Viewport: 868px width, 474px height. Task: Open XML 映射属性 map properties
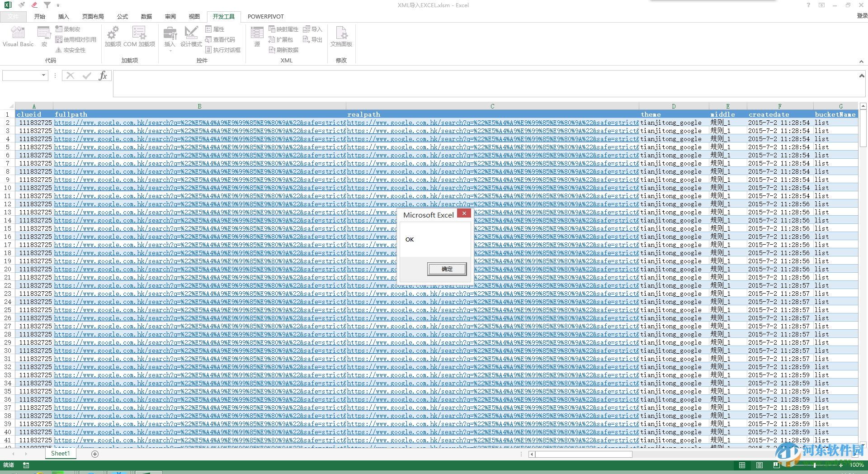click(283, 29)
